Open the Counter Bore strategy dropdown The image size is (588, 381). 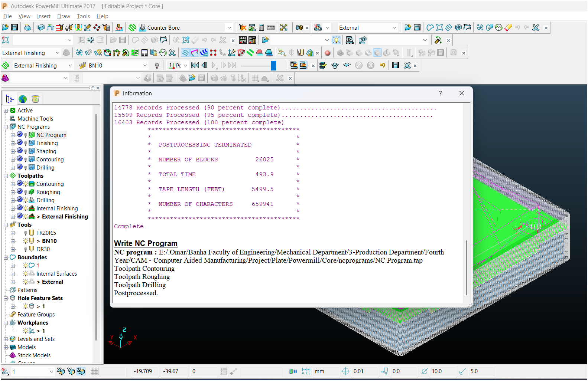pyautogui.click(x=230, y=27)
